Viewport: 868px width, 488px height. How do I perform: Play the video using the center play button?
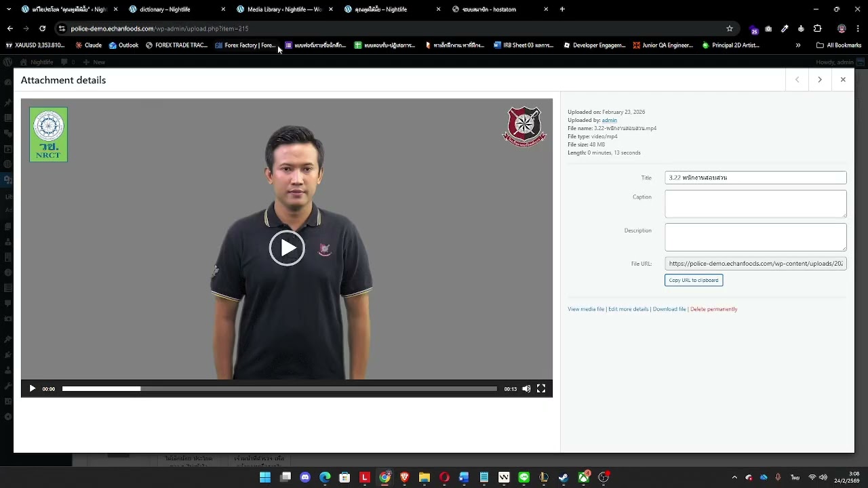(x=287, y=248)
